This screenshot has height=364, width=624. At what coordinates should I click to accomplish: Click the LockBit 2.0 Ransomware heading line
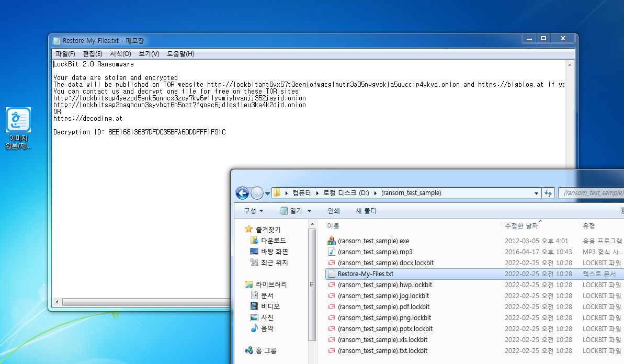point(94,64)
